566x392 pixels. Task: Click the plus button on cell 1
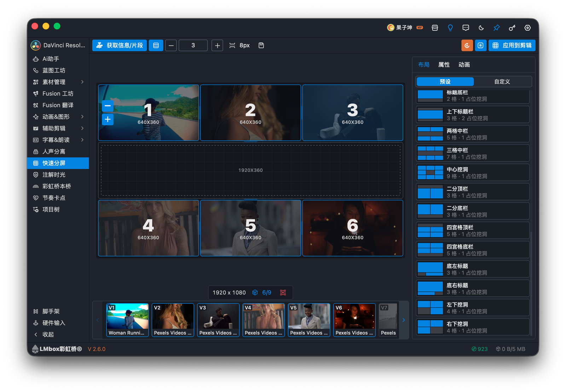[x=108, y=119]
